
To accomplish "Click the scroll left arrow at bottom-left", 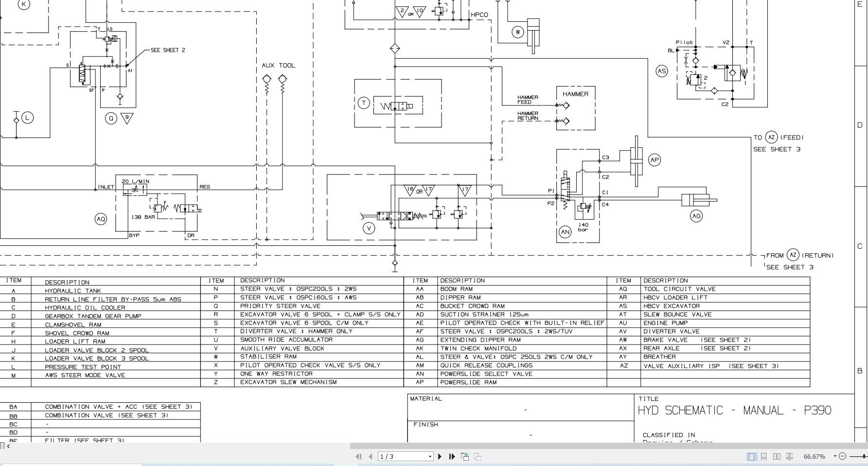I will point(8,446).
